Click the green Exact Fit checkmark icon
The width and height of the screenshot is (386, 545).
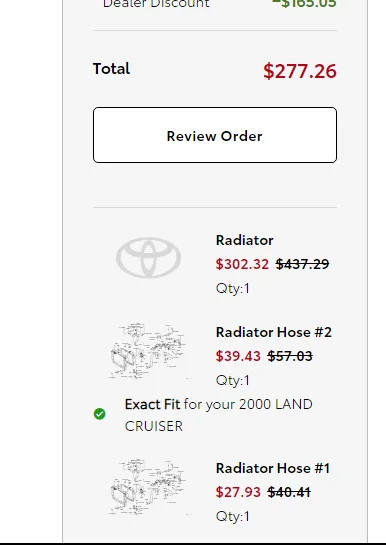(x=100, y=414)
